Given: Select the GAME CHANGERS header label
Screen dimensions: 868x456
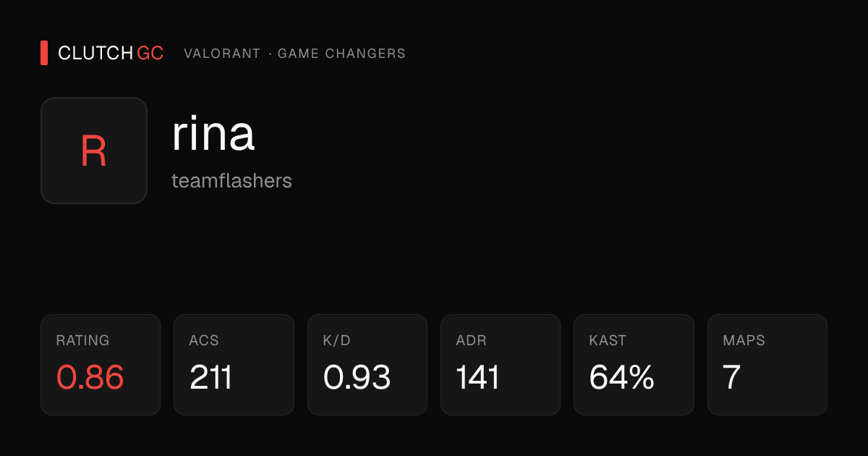Looking at the screenshot, I should pyautogui.click(x=341, y=54).
